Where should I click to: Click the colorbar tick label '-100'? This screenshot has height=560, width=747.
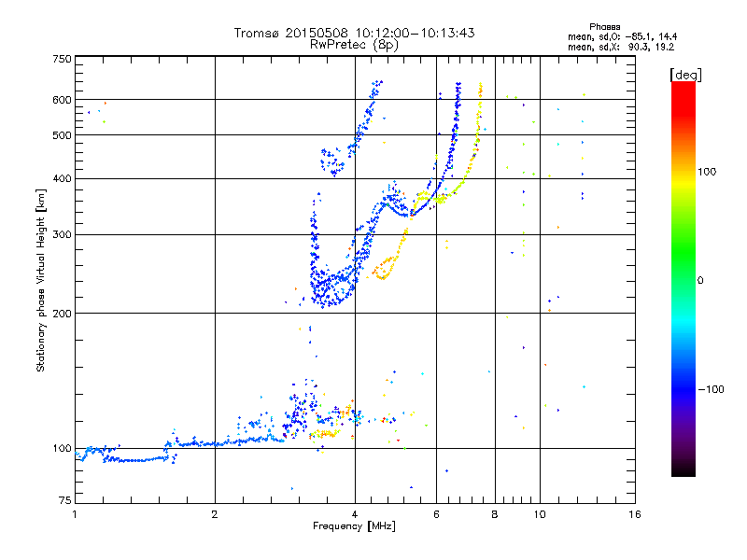(711, 389)
